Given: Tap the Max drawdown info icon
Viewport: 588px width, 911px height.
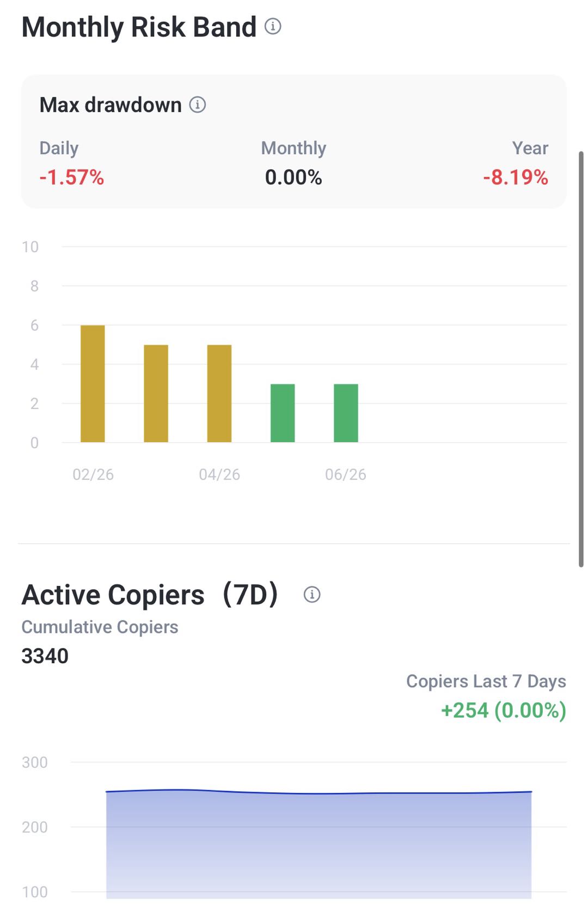Looking at the screenshot, I should (x=197, y=104).
